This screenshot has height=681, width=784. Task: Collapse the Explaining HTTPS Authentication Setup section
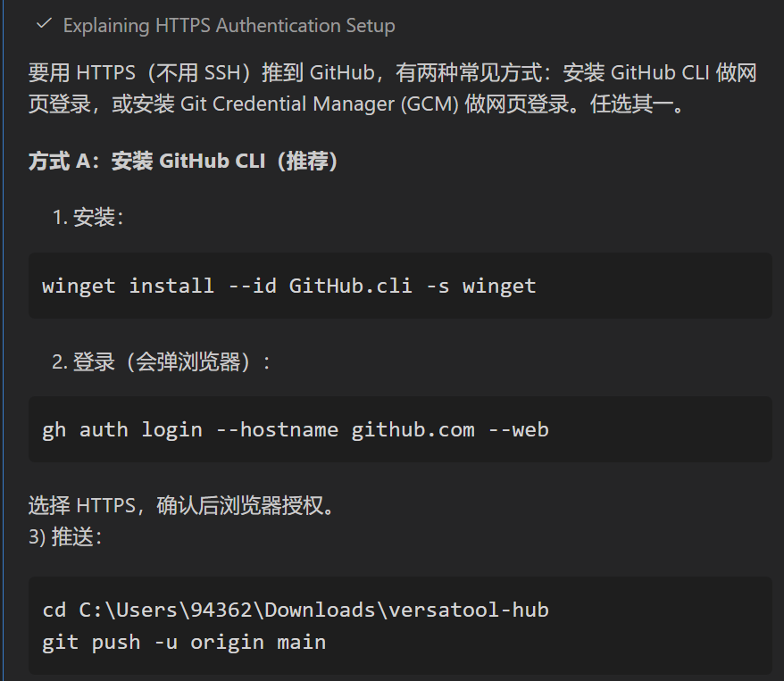point(229,26)
